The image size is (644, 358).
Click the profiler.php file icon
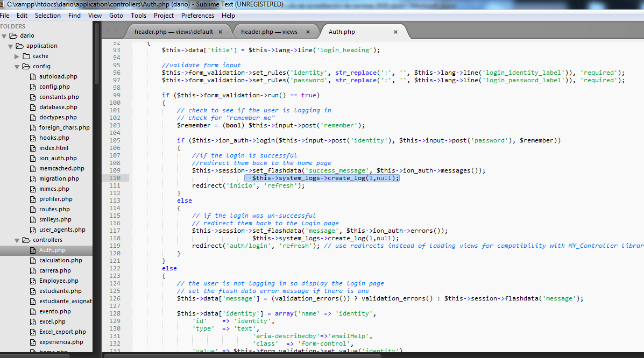(33, 199)
